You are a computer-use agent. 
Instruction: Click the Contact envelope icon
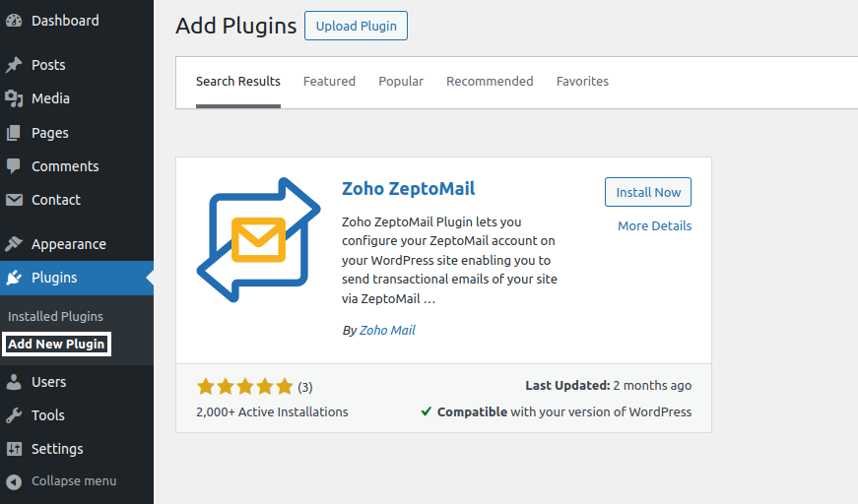click(14, 200)
